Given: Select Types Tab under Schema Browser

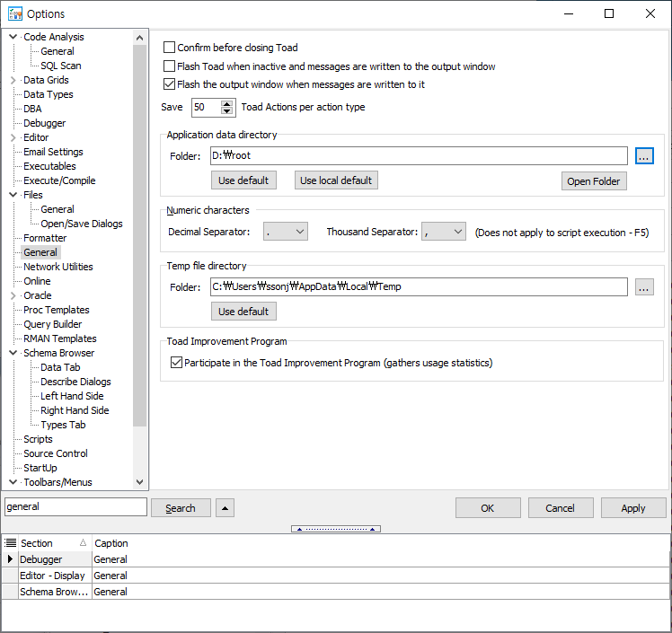Looking at the screenshot, I should point(63,425).
